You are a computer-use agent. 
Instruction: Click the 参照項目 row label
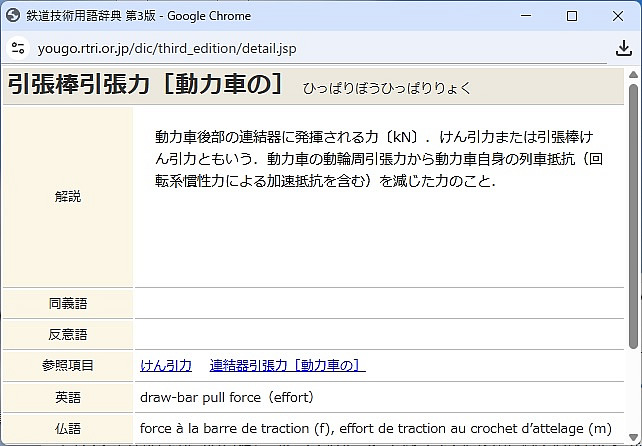[x=68, y=366]
